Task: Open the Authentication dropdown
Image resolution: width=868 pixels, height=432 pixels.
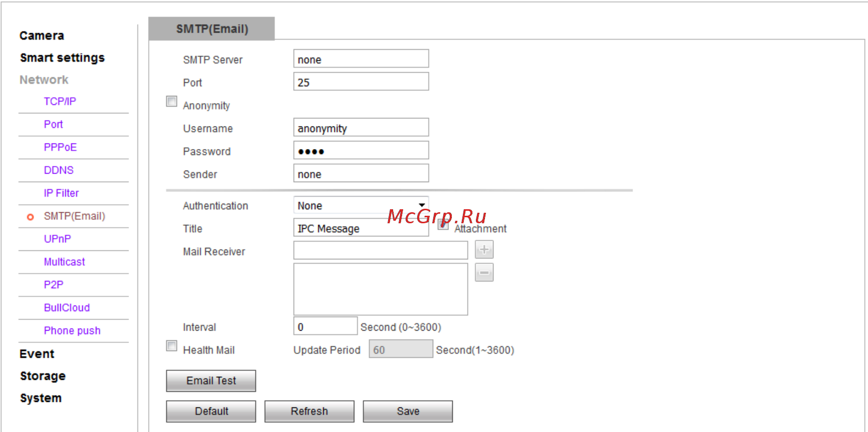Action: tap(361, 206)
